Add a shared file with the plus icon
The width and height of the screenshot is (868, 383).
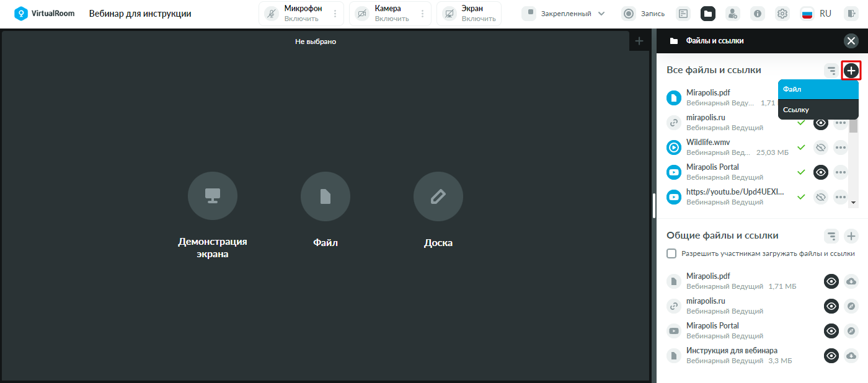coord(851,236)
